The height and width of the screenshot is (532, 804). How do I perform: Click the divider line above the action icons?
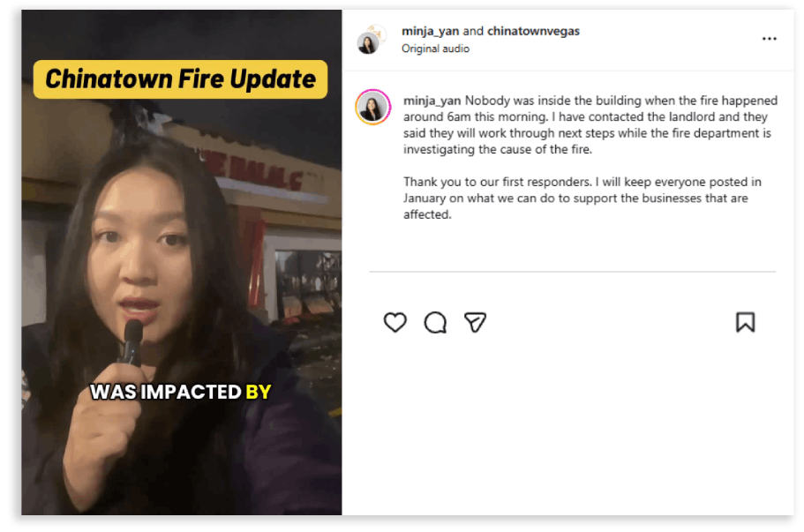pyautogui.click(x=572, y=272)
